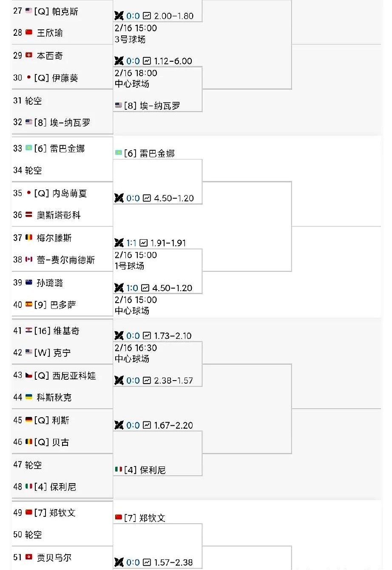The width and height of the screenshot is (392, 570).
Task: Click the trend chart icon beside 1.91-1.91
Action: click(143, 243)
